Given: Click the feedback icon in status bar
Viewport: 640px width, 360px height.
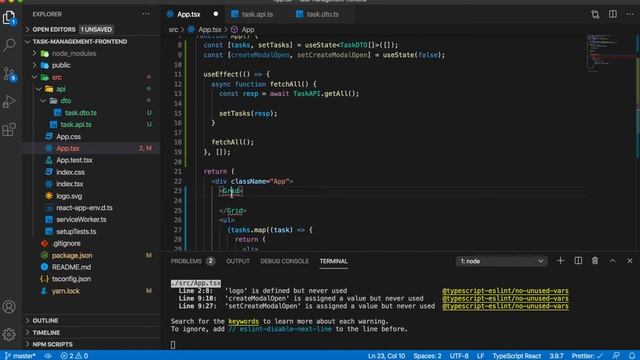Looking at the screenshot, I should [616, 356].
